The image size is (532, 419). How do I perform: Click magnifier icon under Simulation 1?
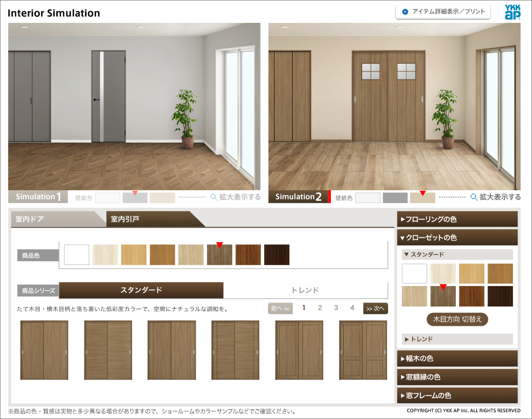(214, 197)
